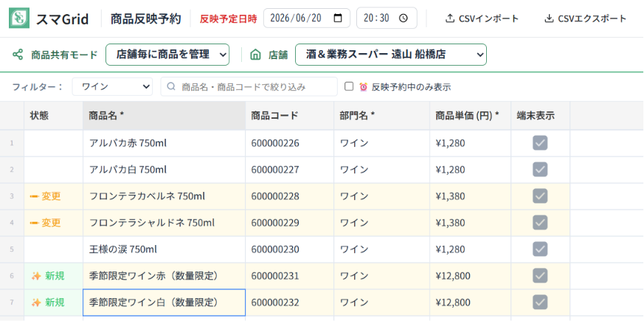
Task: Click the 商品反映予約 page title
Action: point(146,18)
